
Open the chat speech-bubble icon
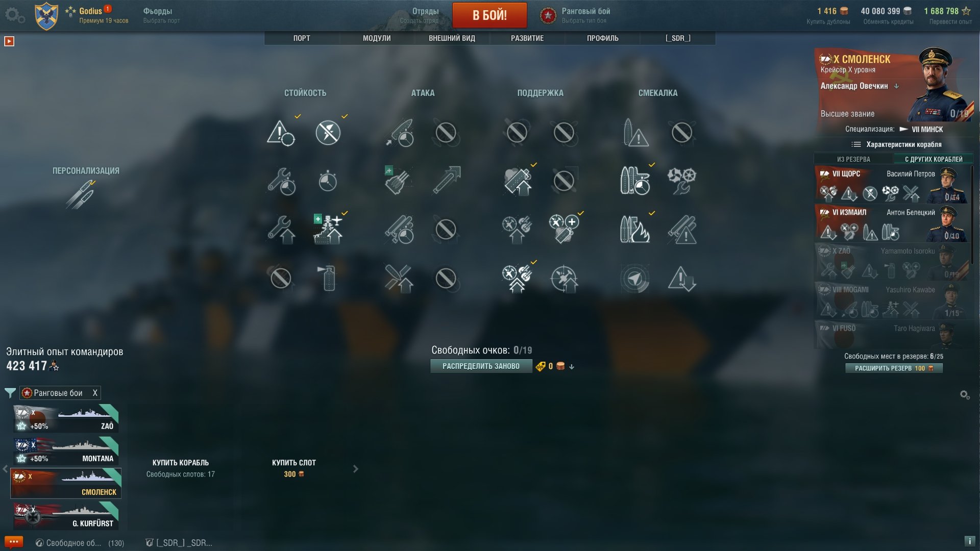(14, 542)
